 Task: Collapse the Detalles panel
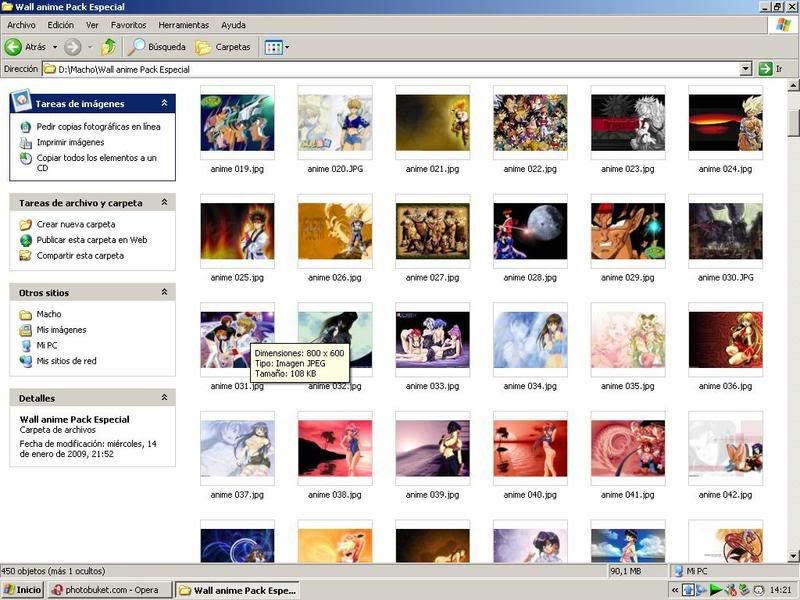164,397
